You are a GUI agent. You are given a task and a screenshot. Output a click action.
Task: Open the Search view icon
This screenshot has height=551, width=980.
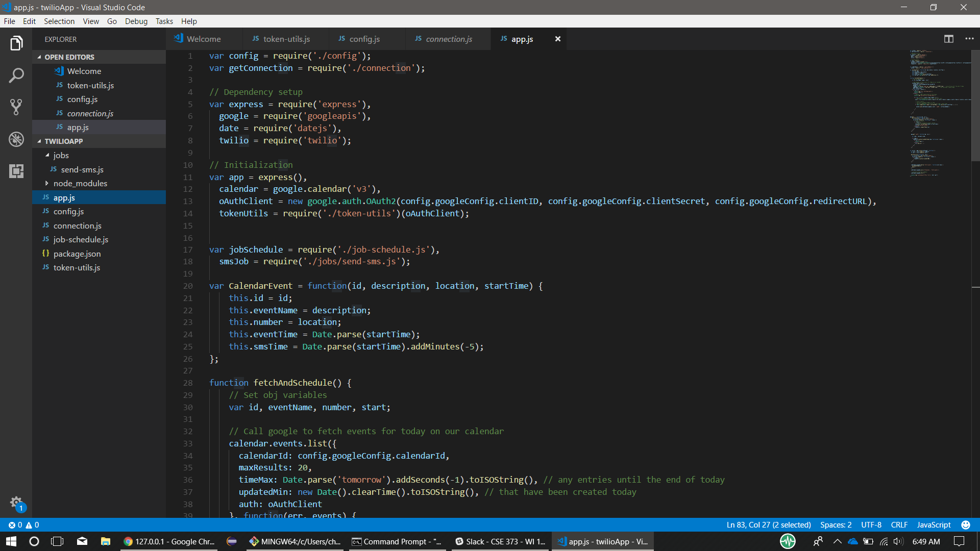pos(16,76)
